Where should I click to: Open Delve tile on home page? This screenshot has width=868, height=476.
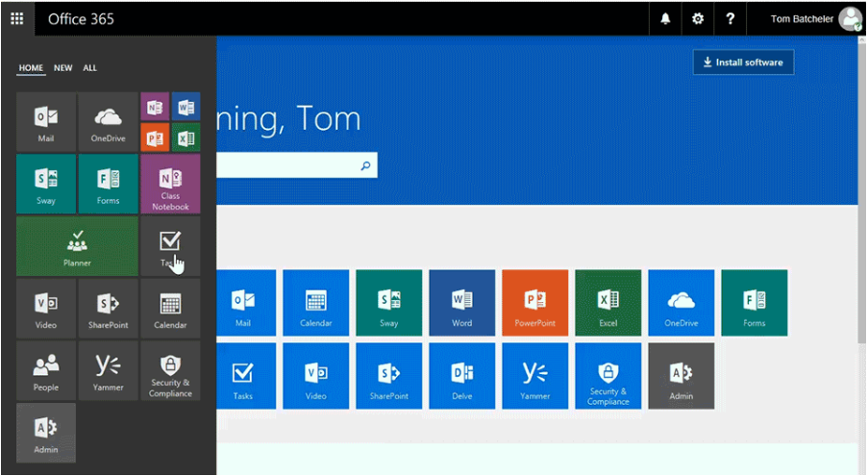coord(462,376)
